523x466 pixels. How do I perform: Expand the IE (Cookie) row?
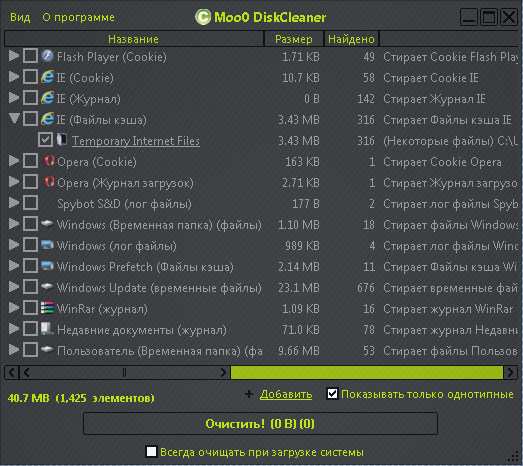(x=13, y=77)
